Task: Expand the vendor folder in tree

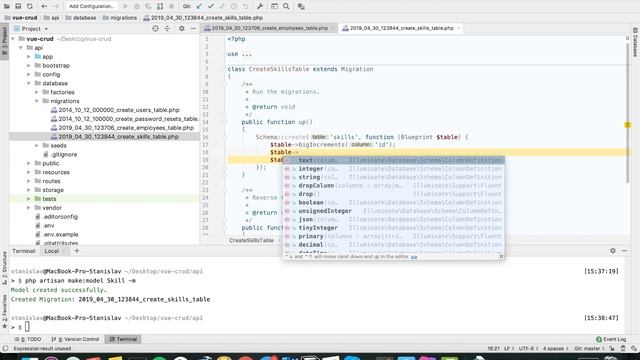Action: (x=29, y=208)
